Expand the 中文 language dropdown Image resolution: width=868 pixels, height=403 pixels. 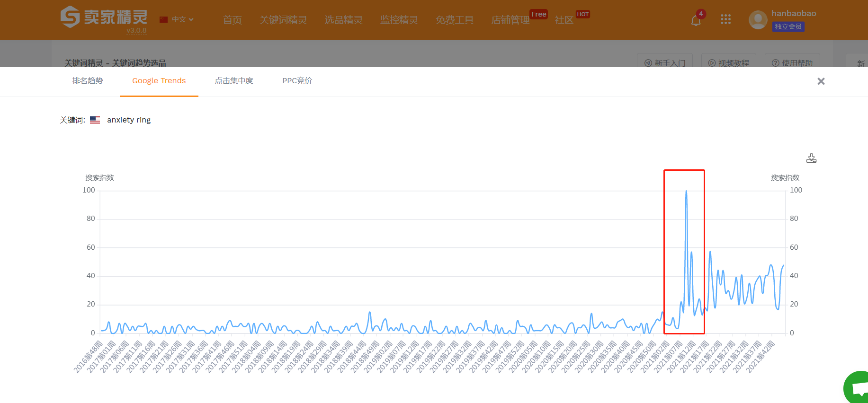[177, 19]
